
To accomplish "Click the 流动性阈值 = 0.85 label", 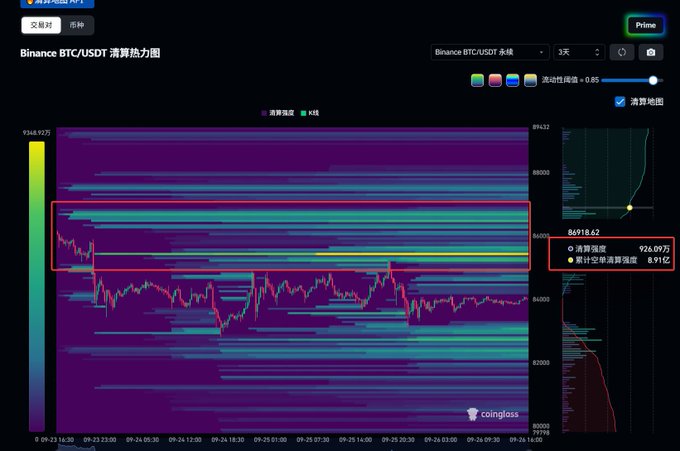I will 570,80.
